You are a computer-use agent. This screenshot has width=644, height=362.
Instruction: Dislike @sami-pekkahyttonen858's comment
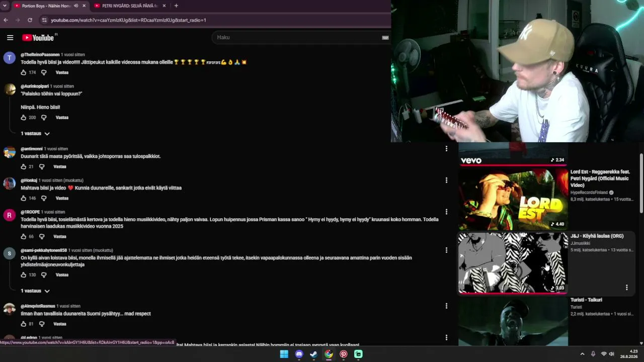pos(44,275)
